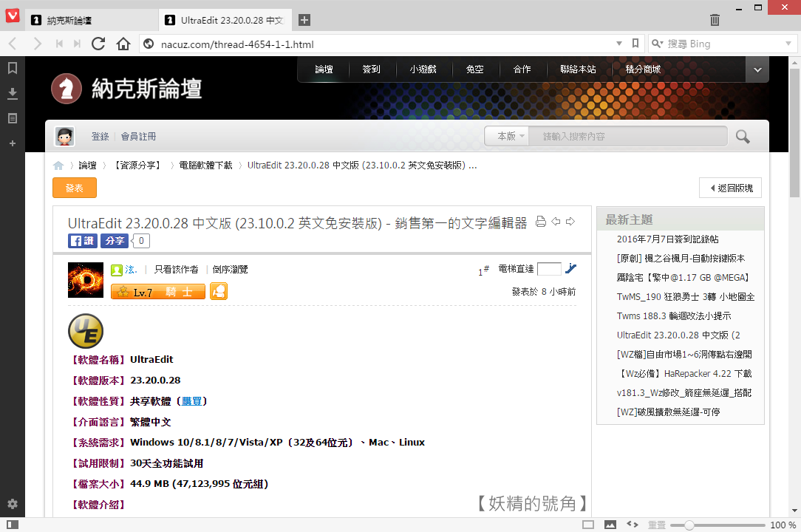This screenshot has width=801, height=532.
Task: Click the Facebook 分享 button
Action: 115,241
